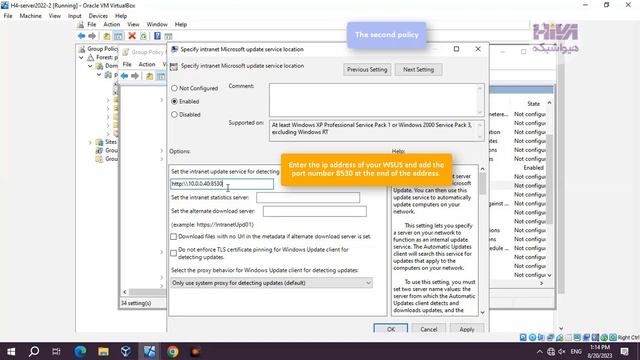Open the VirtualBox Input menu
Viewport: 640px width, 360px height.
[75, 16]
